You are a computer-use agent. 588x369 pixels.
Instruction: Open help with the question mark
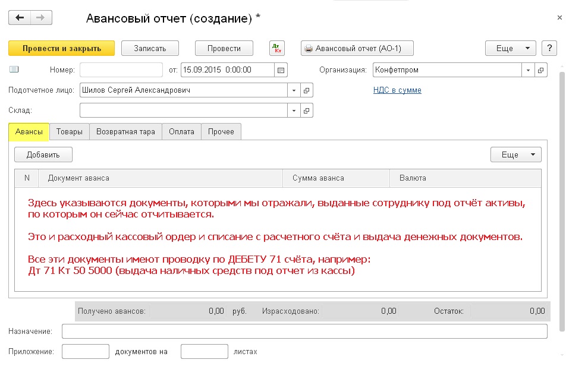tap(549, 48)
